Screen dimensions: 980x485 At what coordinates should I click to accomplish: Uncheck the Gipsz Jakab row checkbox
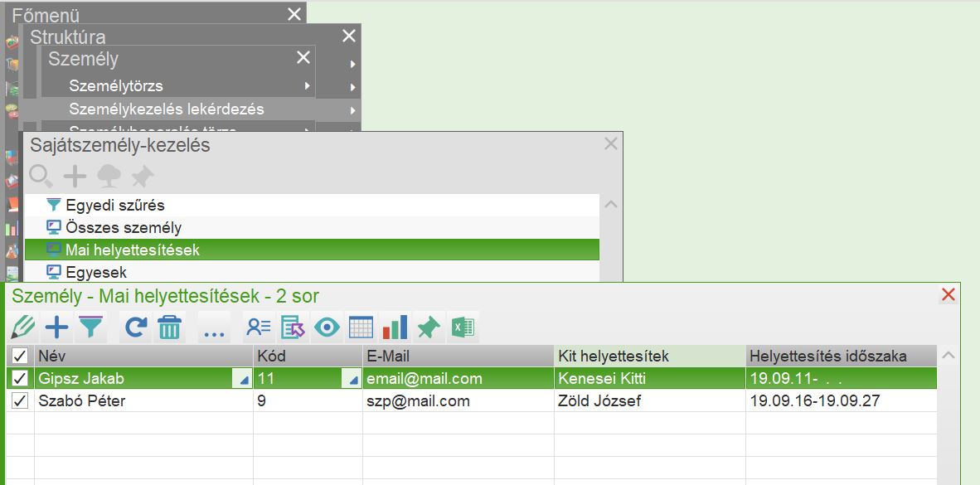[20, 378]
